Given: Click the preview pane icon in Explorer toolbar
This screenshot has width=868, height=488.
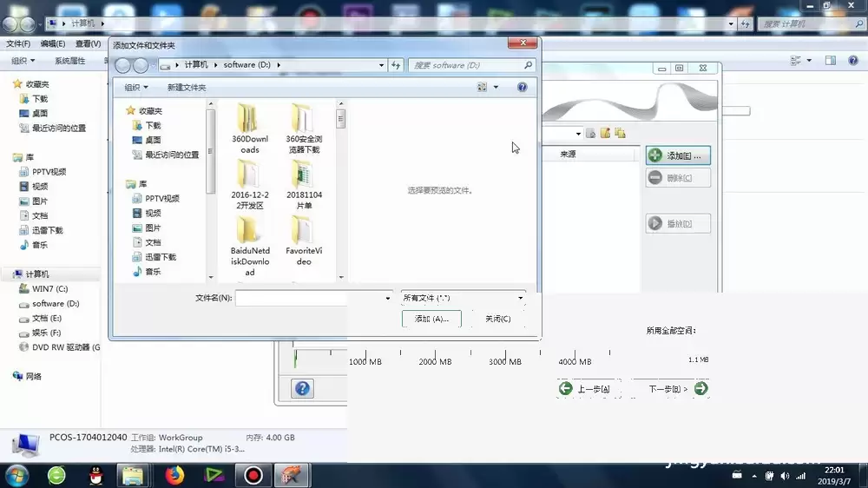Looking at the screenshot, I should [x=831, y=61].
